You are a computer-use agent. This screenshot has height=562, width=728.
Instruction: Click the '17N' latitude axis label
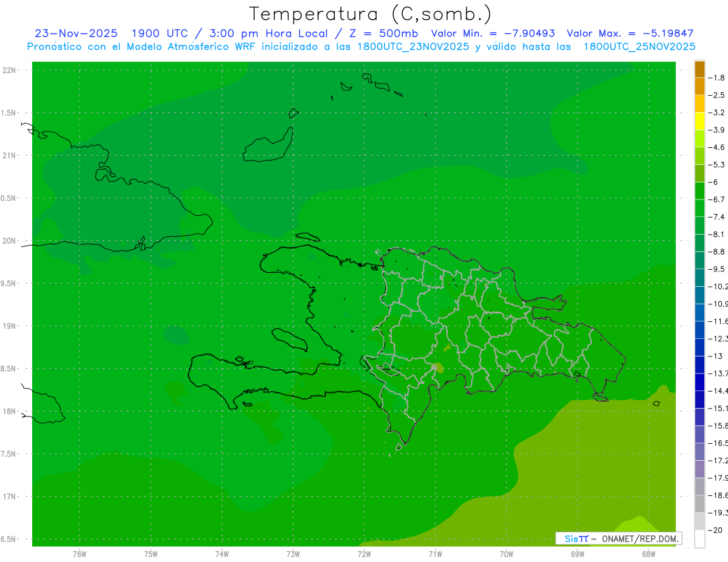click(x=9, y=497)
